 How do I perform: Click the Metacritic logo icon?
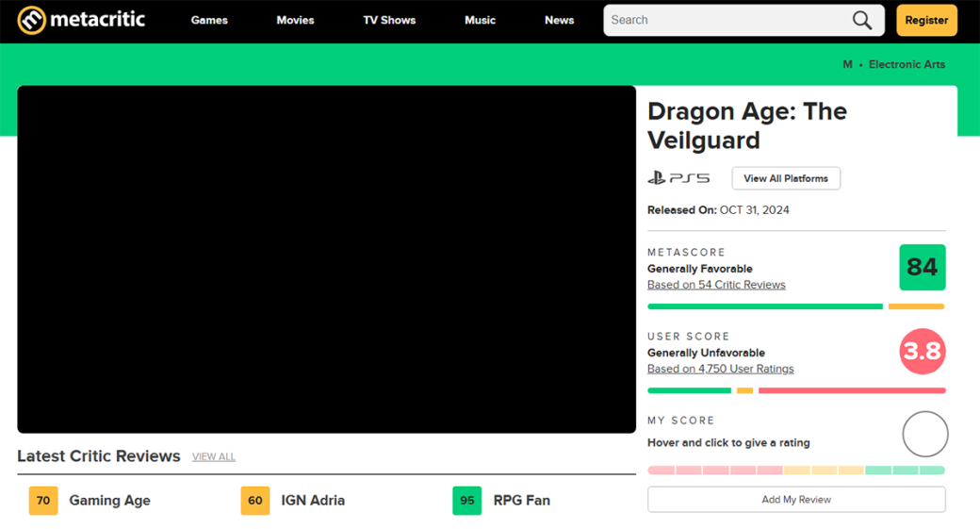click(31, 20)
